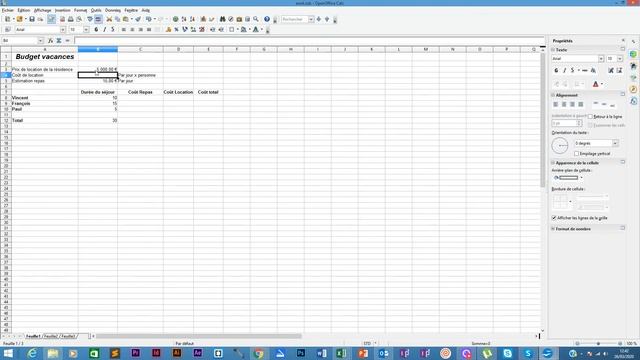This screenshot has height=360, width=640.
Task: Click the Copy icon in toolbar
Action: [x=118, y=19]
